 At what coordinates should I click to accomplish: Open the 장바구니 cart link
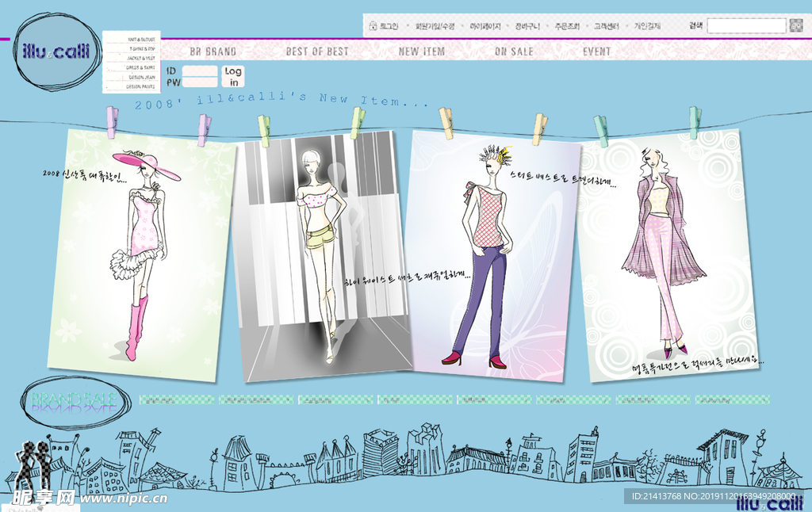(527, 26)
